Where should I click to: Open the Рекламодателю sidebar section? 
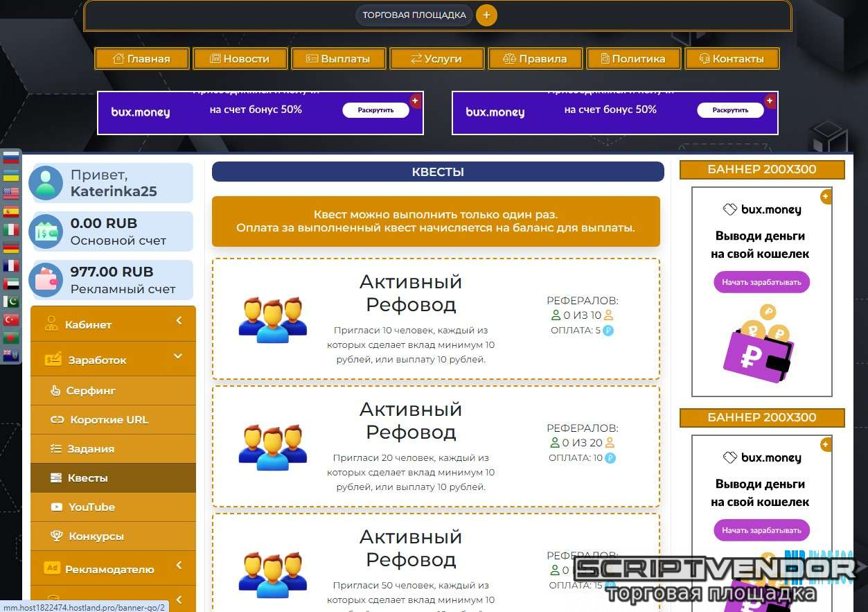coord(113,569)
